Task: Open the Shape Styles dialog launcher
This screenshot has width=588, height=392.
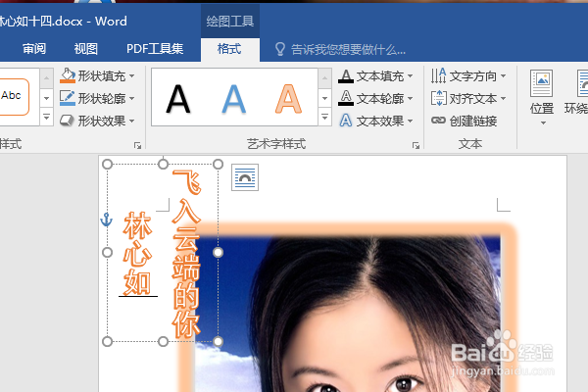Action: click(x=137, y=145)
